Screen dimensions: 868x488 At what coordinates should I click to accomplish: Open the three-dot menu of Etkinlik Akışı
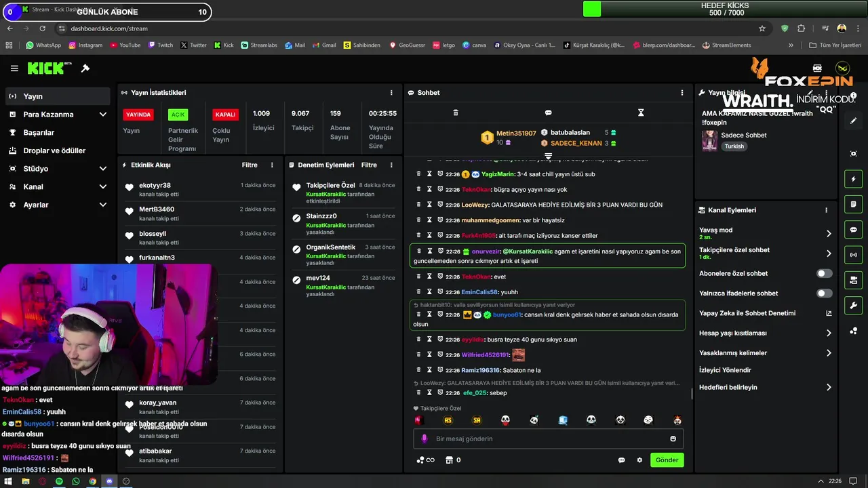pos(272,165)
